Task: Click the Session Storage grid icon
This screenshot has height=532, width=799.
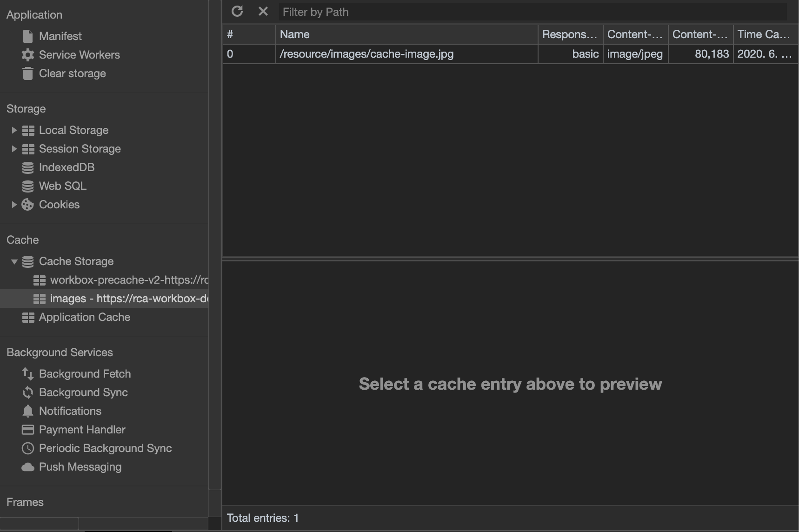Action: coord(28,149)
